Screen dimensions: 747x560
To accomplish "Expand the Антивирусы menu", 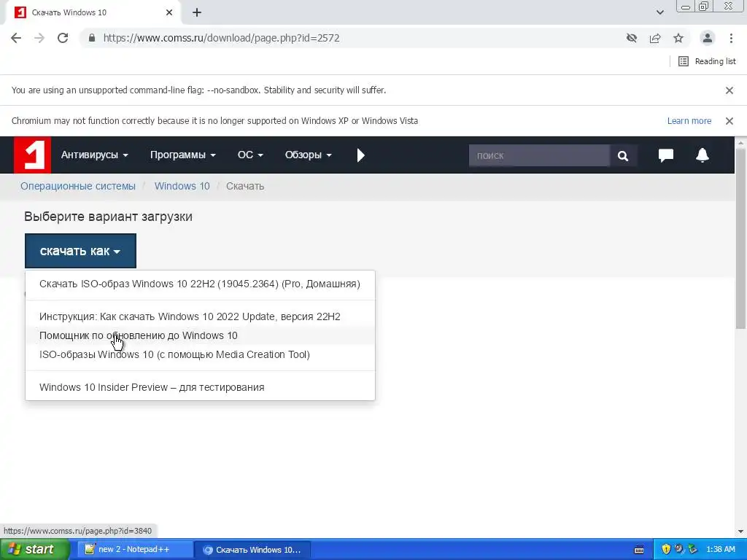I will coord(94,155).
